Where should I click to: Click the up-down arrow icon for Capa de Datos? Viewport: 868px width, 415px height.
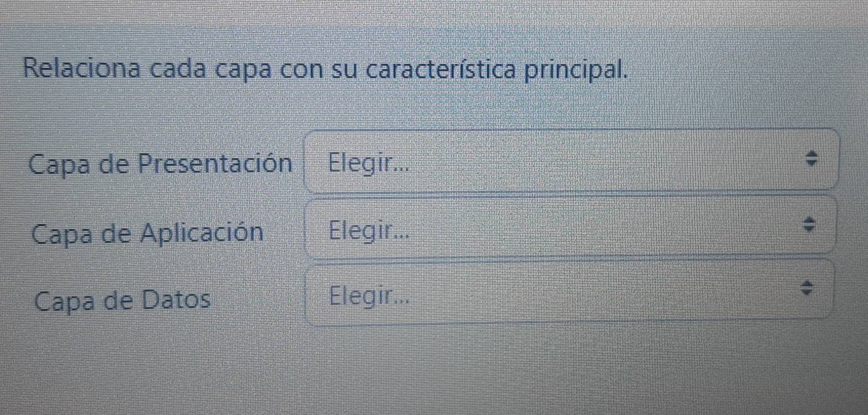pos(806,288)
